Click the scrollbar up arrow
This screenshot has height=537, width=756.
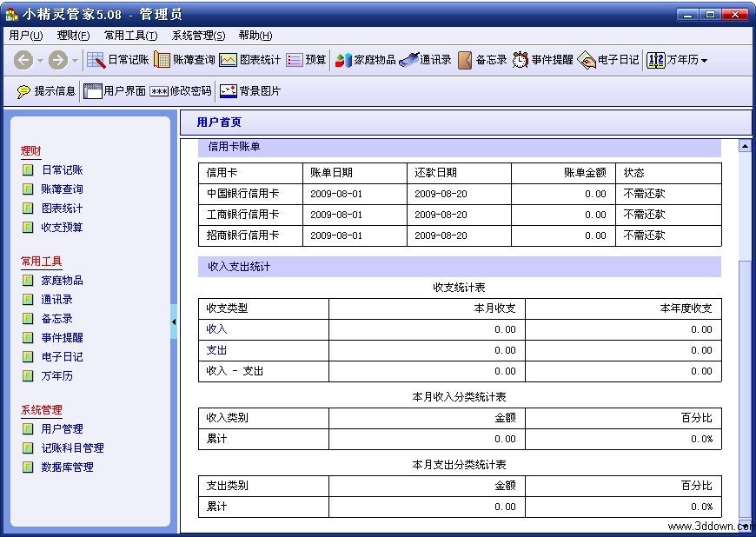tap(745, 146)
